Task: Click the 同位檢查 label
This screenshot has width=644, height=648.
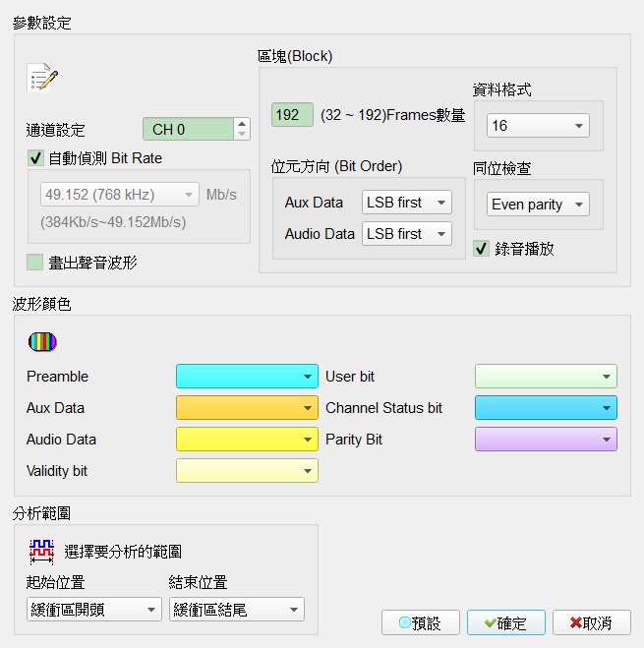Action: pos(502,168)
